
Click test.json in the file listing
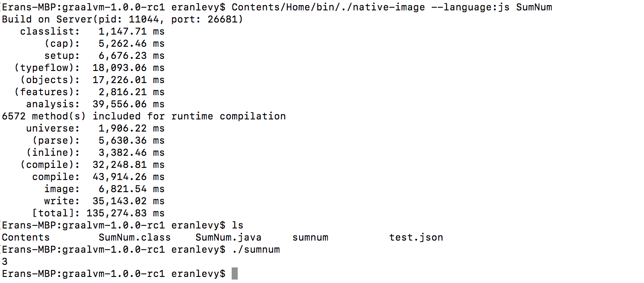point(416,237)
